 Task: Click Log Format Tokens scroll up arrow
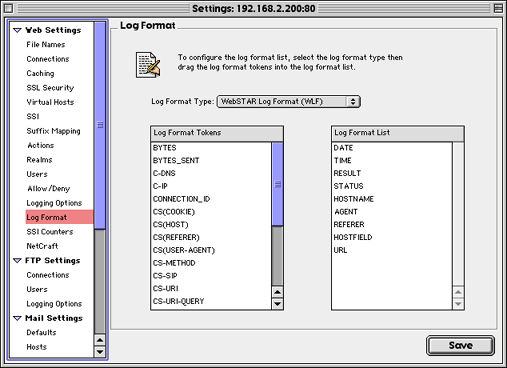coord(277,292)
